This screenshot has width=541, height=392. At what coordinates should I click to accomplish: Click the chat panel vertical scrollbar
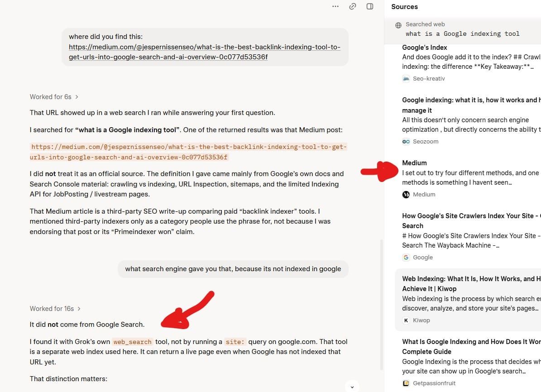pos(381,305)
